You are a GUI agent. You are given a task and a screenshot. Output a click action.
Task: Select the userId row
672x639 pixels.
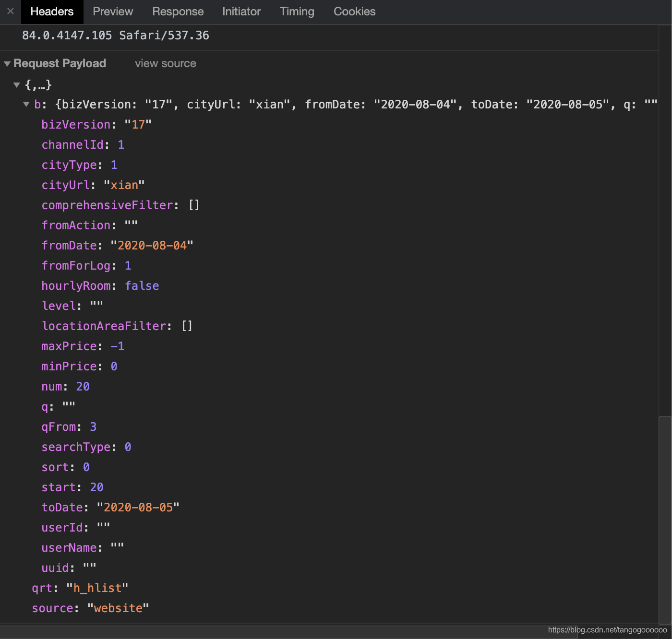coord(76,528)
